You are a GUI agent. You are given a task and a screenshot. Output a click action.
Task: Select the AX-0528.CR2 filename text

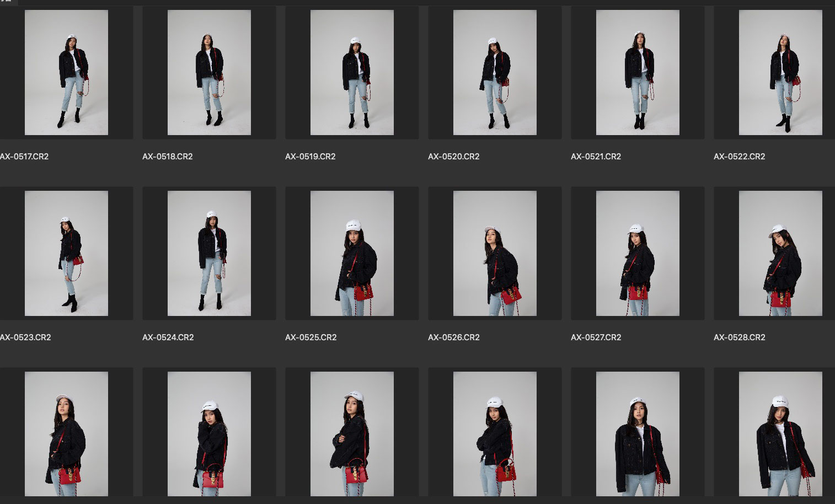click(x=739, y=337)
